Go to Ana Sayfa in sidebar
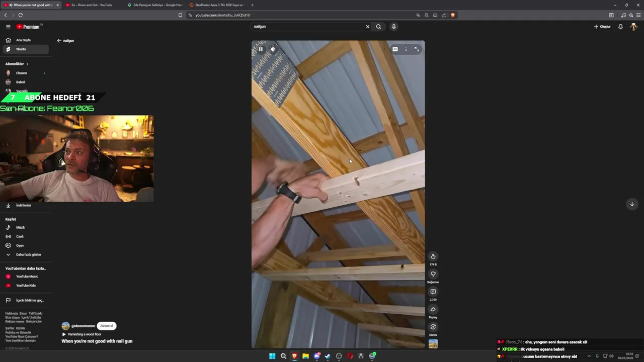 [25, 40]
